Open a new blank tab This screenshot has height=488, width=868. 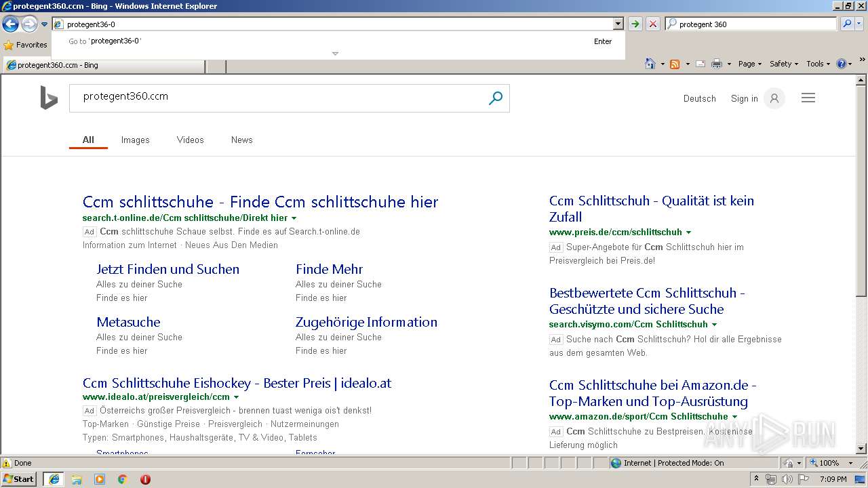[216, 66]
